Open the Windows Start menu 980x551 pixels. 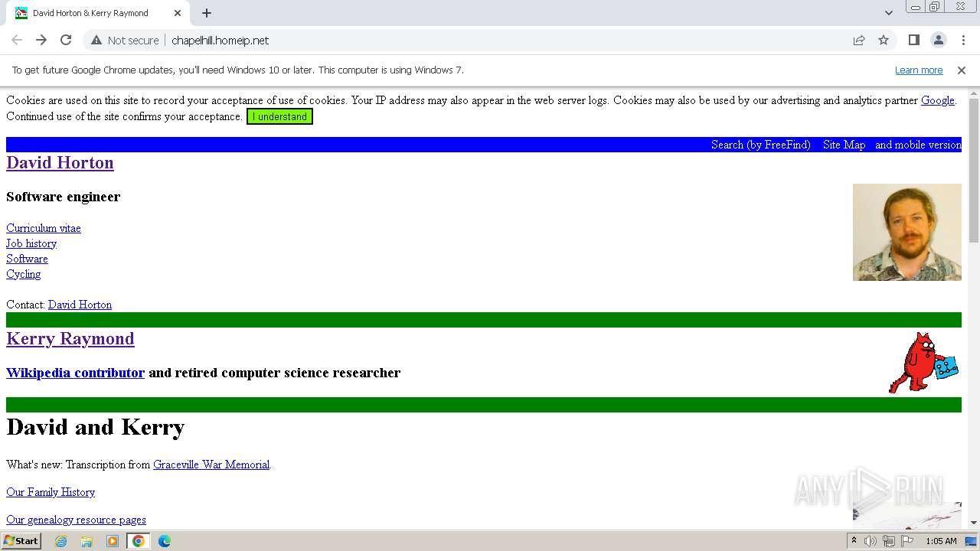21,541
